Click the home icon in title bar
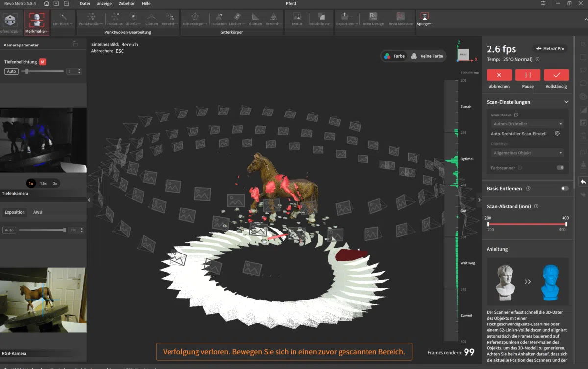This screenshot has width=588, height=369. [x=46, y=3]
